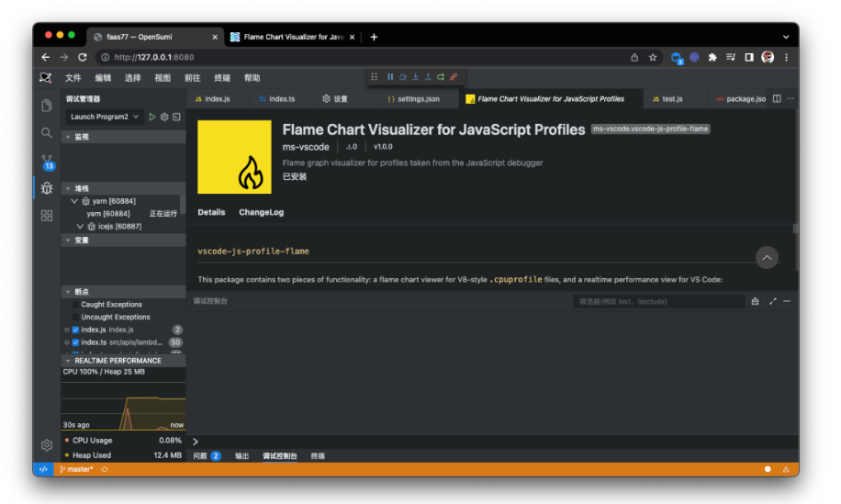The image size is (841, 504).
Task: Restart debug session with green arrow
Action: (x=441, y=77)
